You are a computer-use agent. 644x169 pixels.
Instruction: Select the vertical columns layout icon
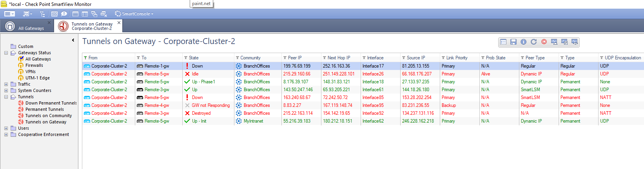tap(85, 14)
